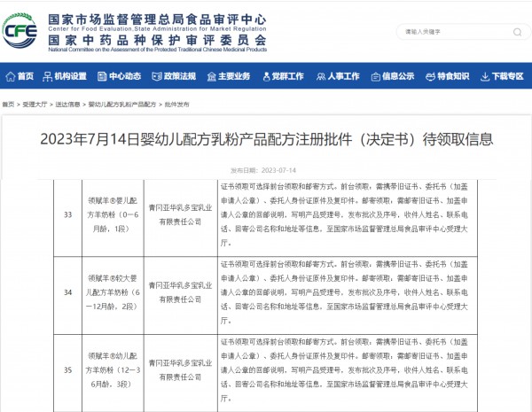
Task: Click the organization icon beside 机构设置
Action: pyautogui.click(x=47, y=76)
